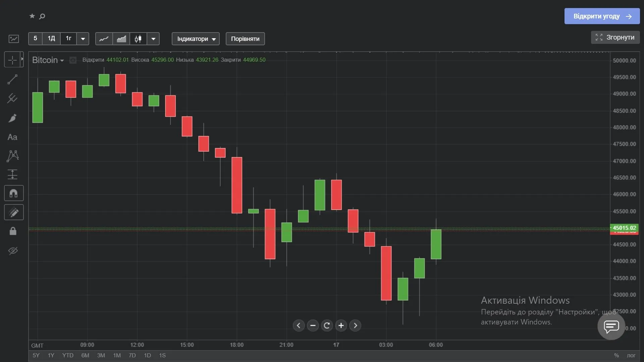644x362 pixels.
Task: Select the 1M date range
Action: pyautogui.click(x=117, y=355)
